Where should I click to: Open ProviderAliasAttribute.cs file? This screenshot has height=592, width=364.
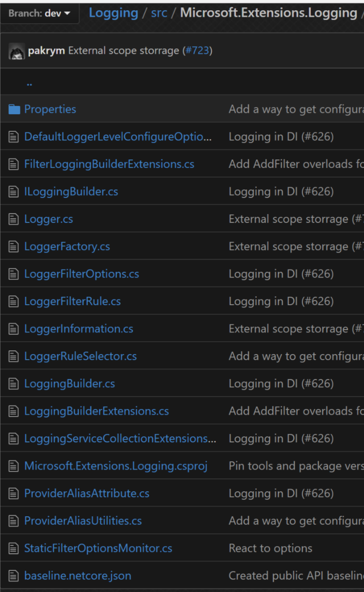point(87,494)
